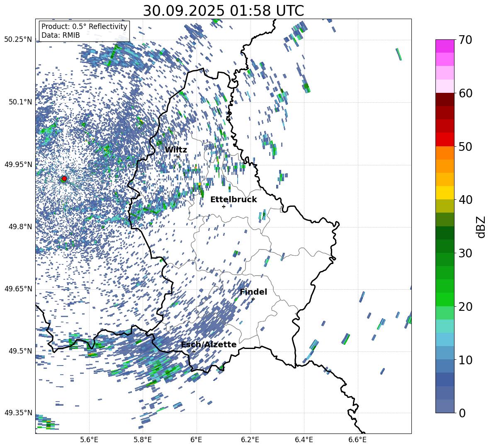Click the 49.8°N latitude label

[x=20, y=227]
